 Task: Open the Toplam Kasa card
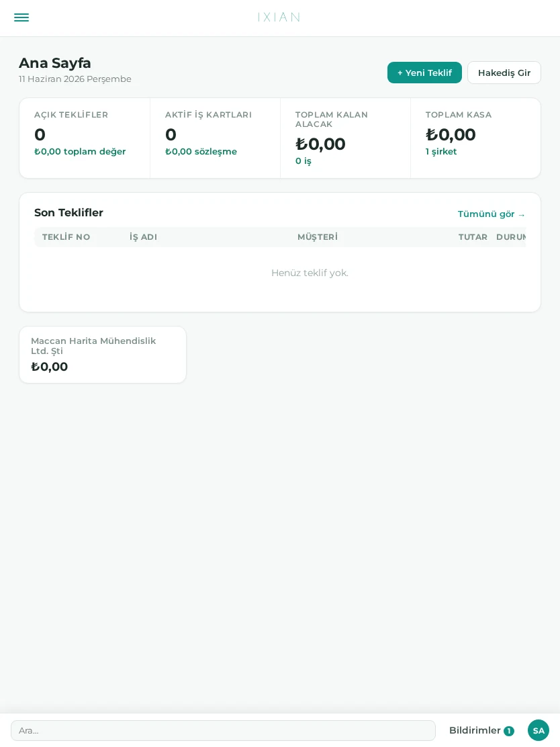(475, 138)
